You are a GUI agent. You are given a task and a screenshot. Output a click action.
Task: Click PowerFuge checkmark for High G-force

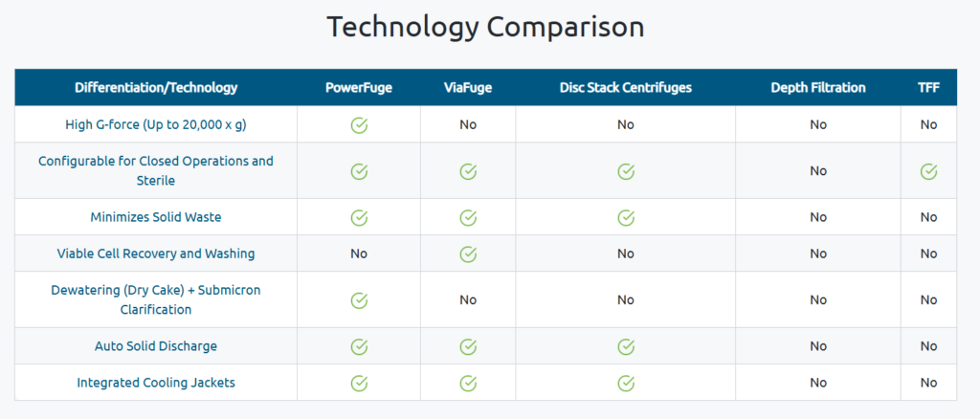pos(359,125)
